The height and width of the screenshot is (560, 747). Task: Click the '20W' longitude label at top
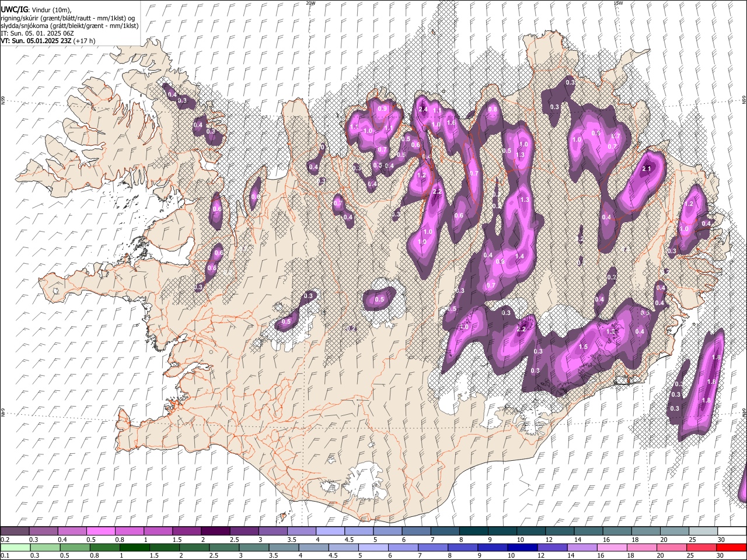pos(310,3)
